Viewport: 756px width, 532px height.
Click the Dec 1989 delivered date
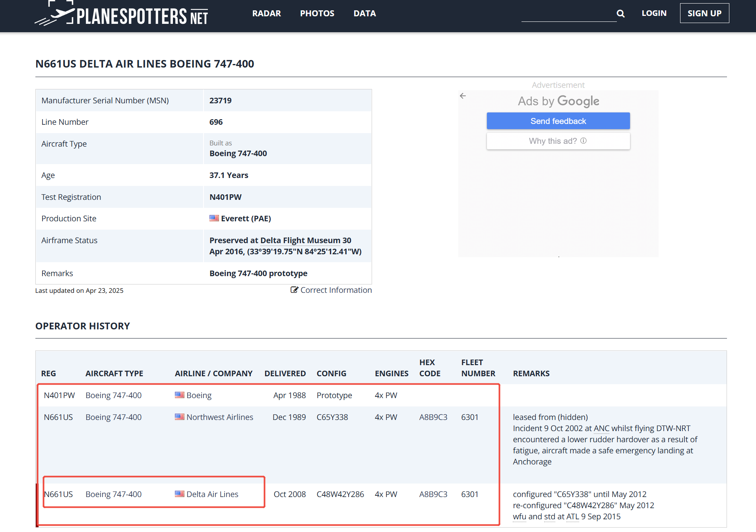pos(289,417)
